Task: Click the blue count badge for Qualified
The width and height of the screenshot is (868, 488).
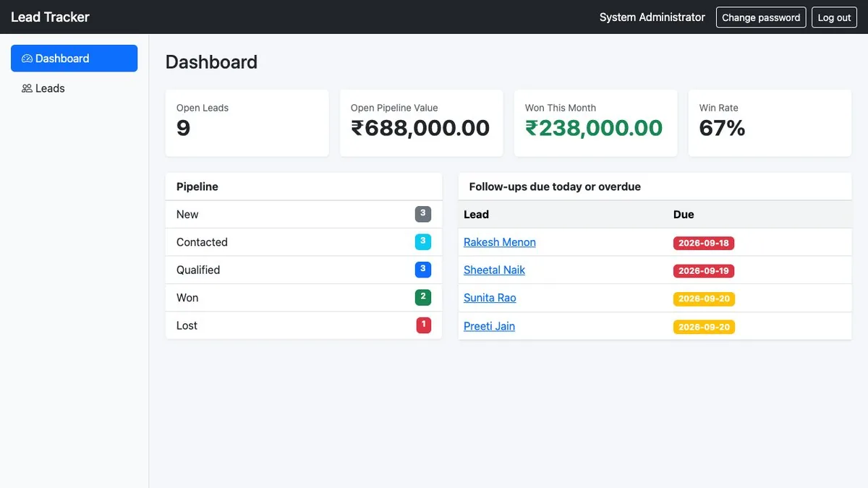Action: [423, 270]
